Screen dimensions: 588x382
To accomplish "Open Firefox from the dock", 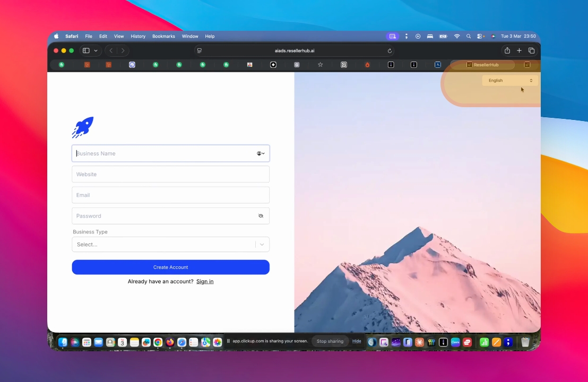I will pos(170,342).
